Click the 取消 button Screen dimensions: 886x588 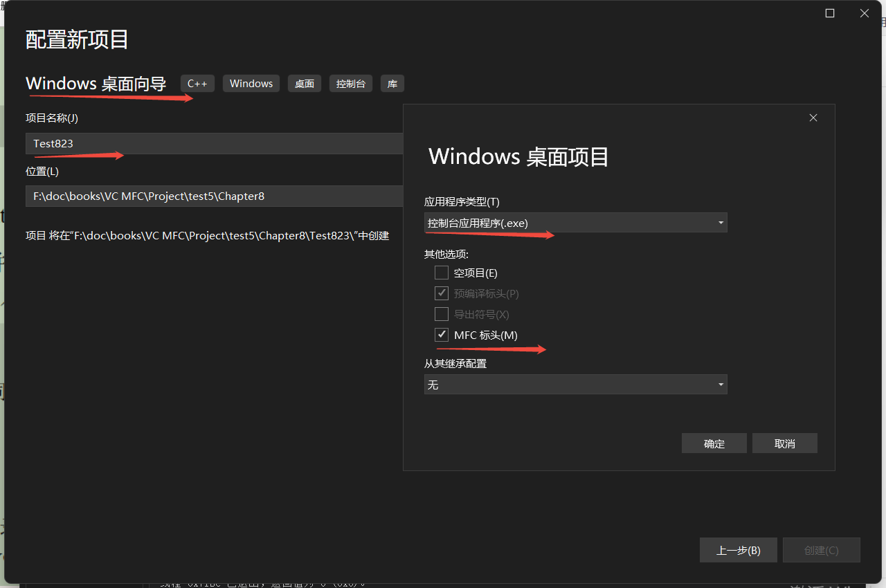pyautogui.click(x=784, y=443)
